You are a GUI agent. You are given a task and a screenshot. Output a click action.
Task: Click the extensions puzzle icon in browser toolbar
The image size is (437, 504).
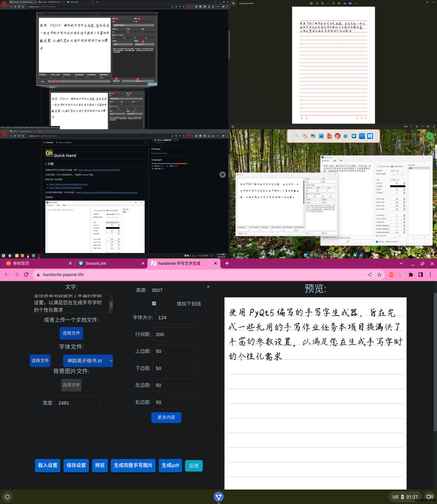pos(411,274)
